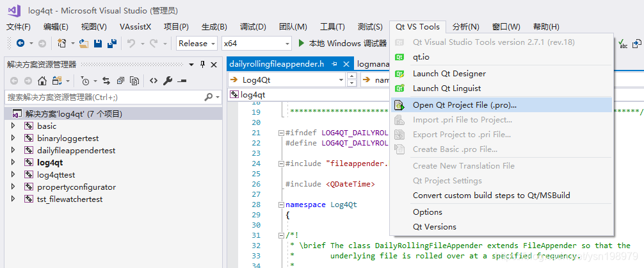Click the Visual Studio logo in the title bar
Screen dimensions: 644x268
[14, 11]
